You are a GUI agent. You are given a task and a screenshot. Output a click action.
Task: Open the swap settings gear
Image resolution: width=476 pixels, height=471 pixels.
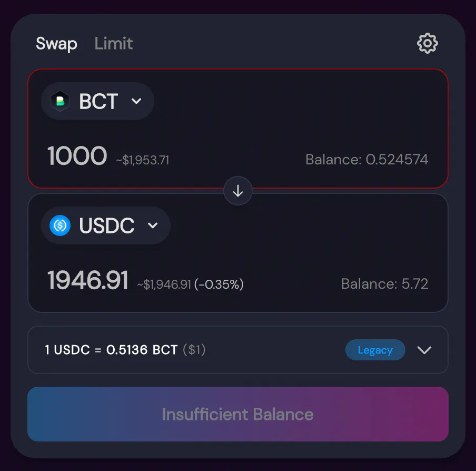click(427, 43)
